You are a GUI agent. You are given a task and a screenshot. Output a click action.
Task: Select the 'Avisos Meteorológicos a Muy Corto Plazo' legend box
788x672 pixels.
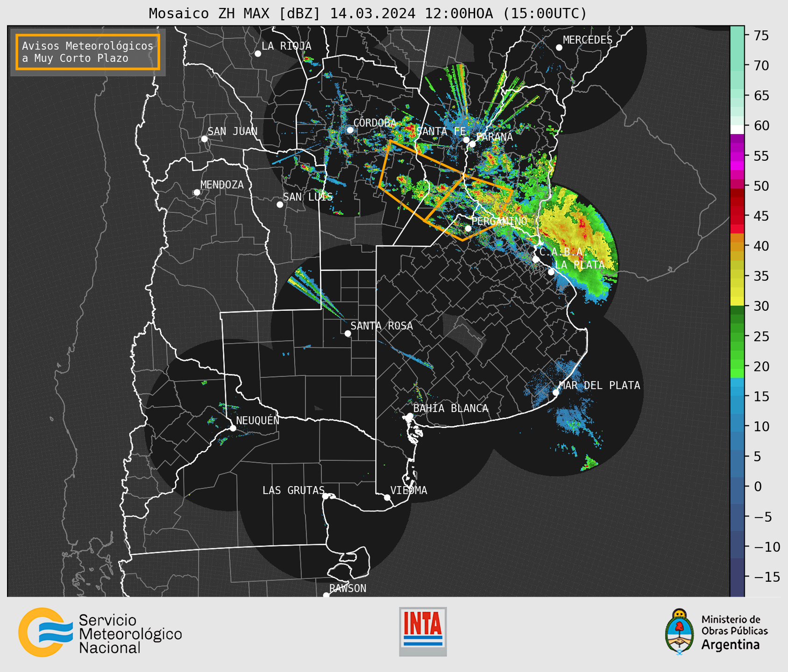(88, 52)
